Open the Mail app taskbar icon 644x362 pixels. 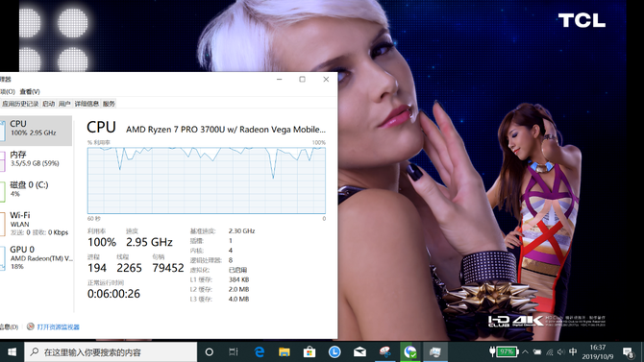pyautogui.click(x=359, y=351)
